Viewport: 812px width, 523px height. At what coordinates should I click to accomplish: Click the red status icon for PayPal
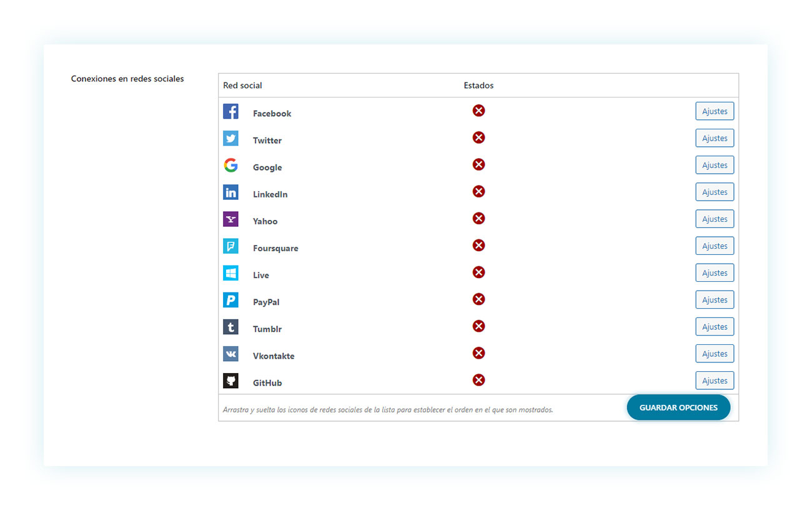click(478, 299)
